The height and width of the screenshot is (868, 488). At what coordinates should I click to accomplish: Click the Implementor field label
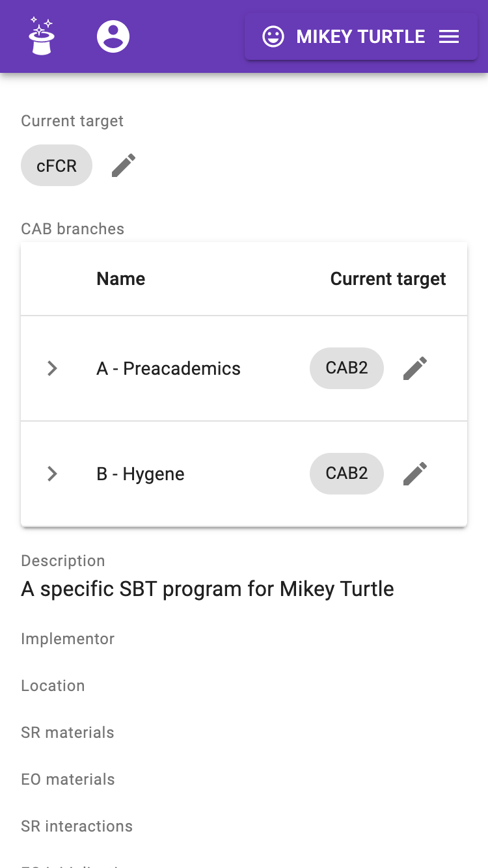(x=68, y=639)
